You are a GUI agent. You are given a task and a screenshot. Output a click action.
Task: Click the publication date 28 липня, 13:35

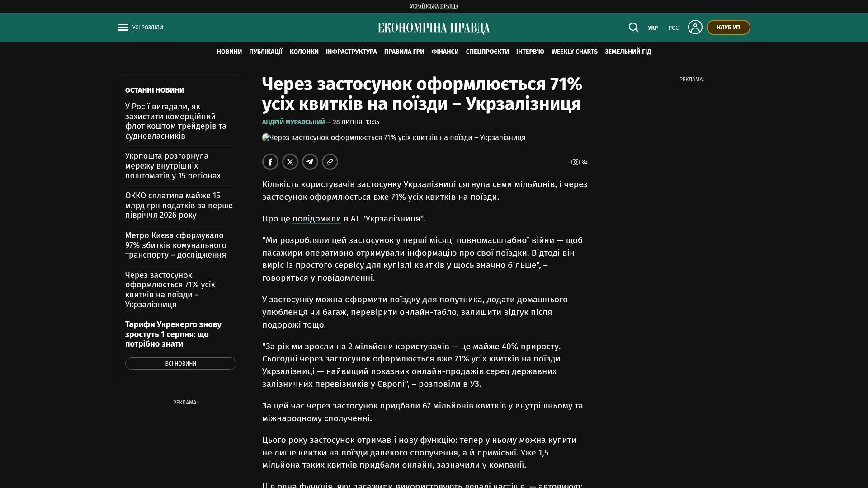(x=356, y=122)
